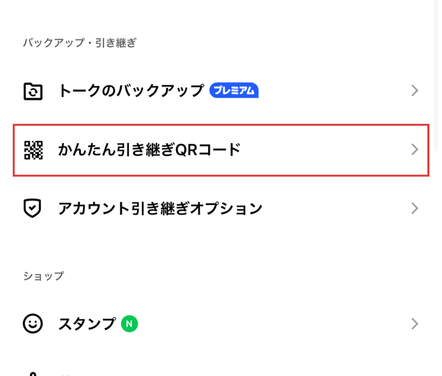Select the トークのバックアップ label

[131, 90]
